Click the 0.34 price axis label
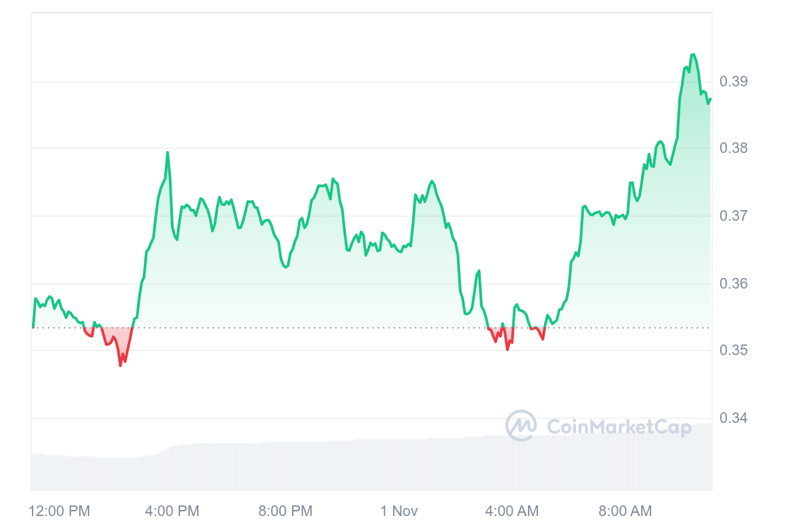Viewport: 798px width, 532px height. (733, 418)
